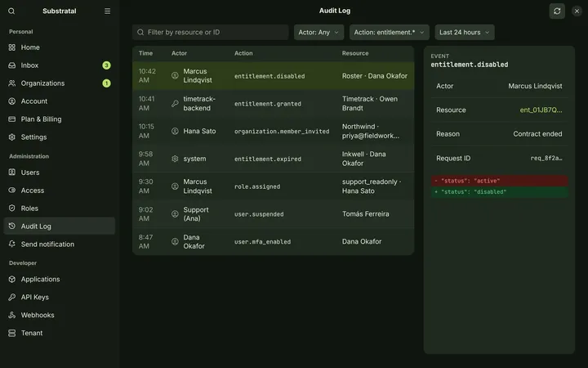Select the role.assigned log entry

click(273, 186)
